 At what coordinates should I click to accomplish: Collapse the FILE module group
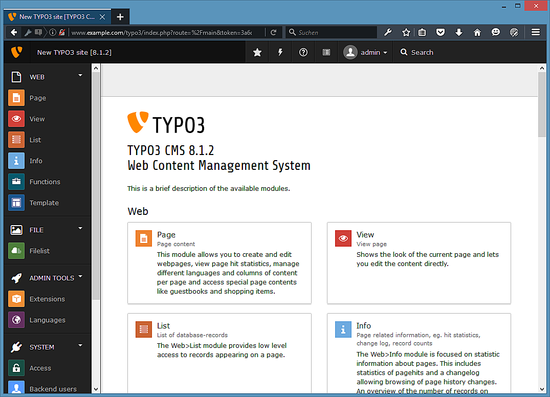click(x=80, y=228)
